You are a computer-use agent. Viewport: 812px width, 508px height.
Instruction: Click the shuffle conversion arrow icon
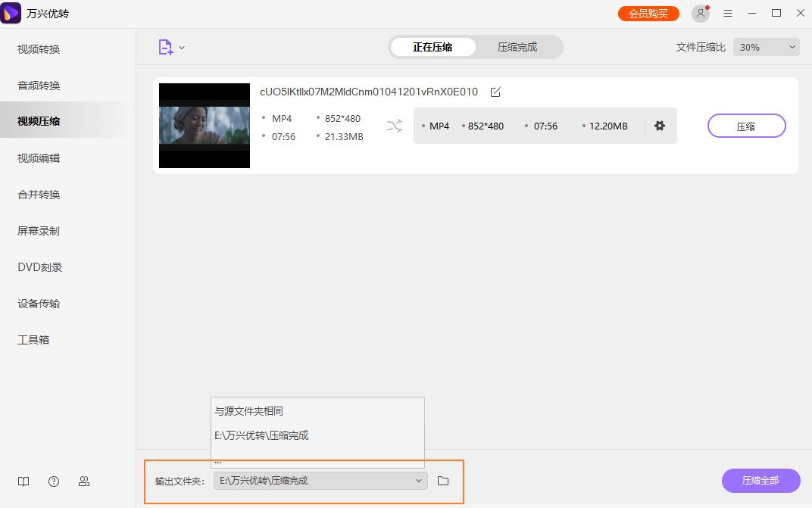[x=394, y=126]
